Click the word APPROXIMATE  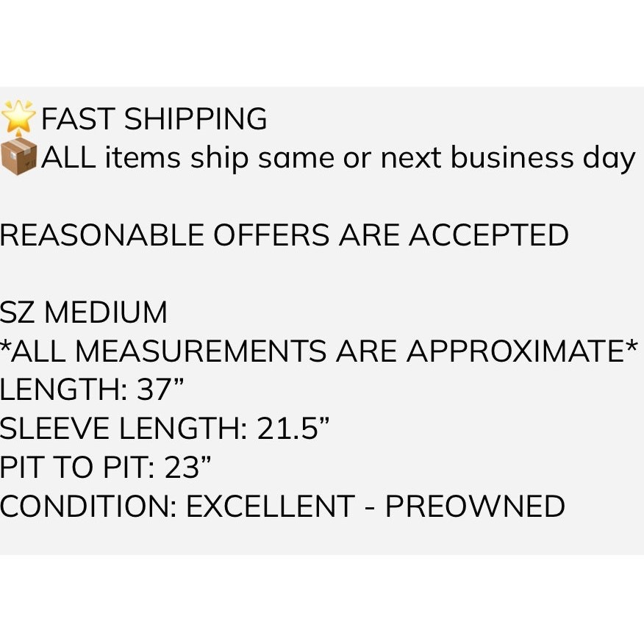[x=516, y=351]
